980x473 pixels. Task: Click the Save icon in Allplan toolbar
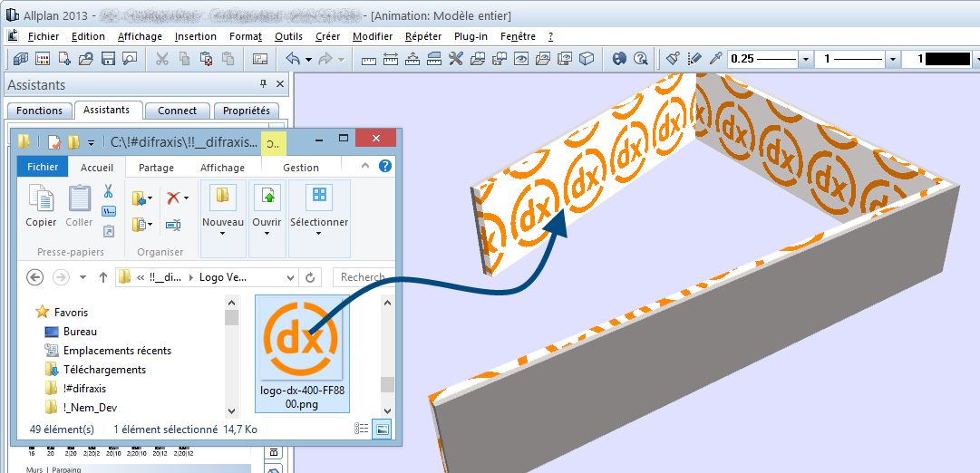pos(108,60)
